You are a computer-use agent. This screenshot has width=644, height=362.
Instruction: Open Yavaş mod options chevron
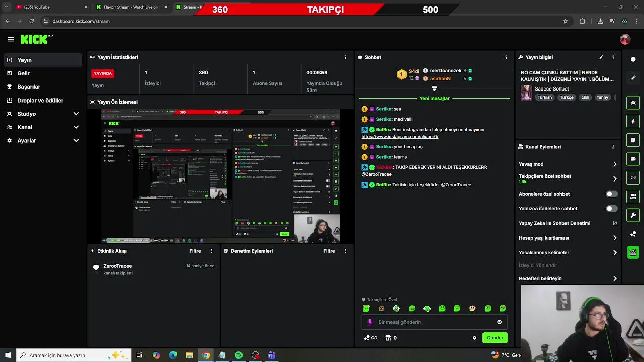click(615, 164)
